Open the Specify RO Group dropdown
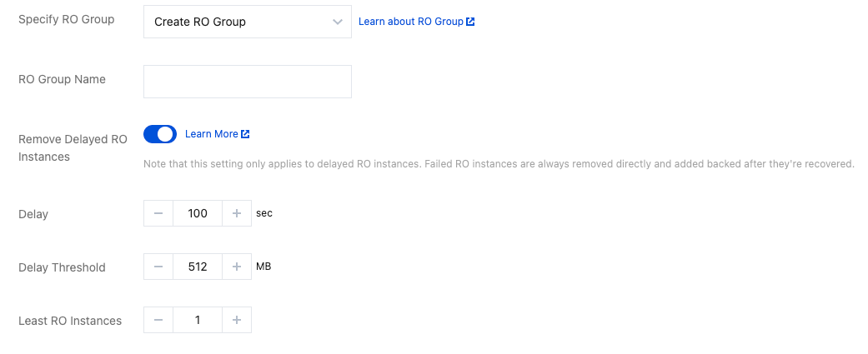 [247, 22]
